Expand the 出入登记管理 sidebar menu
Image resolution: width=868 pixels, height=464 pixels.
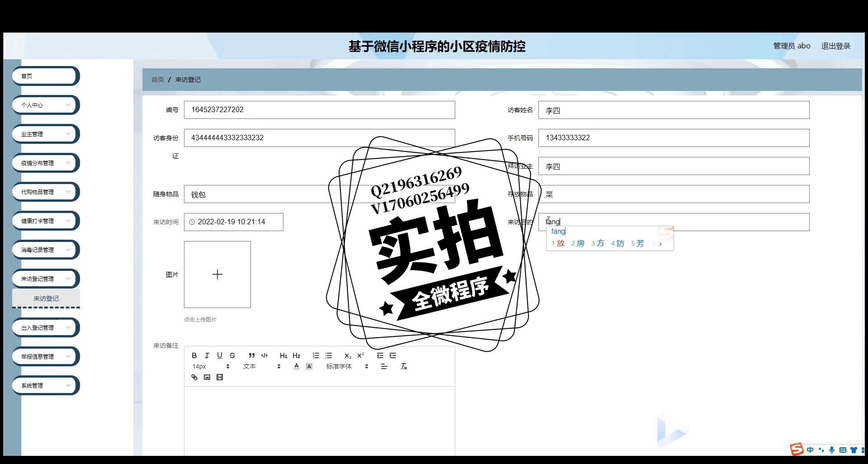pyautogui.click(x=46, y=327)
